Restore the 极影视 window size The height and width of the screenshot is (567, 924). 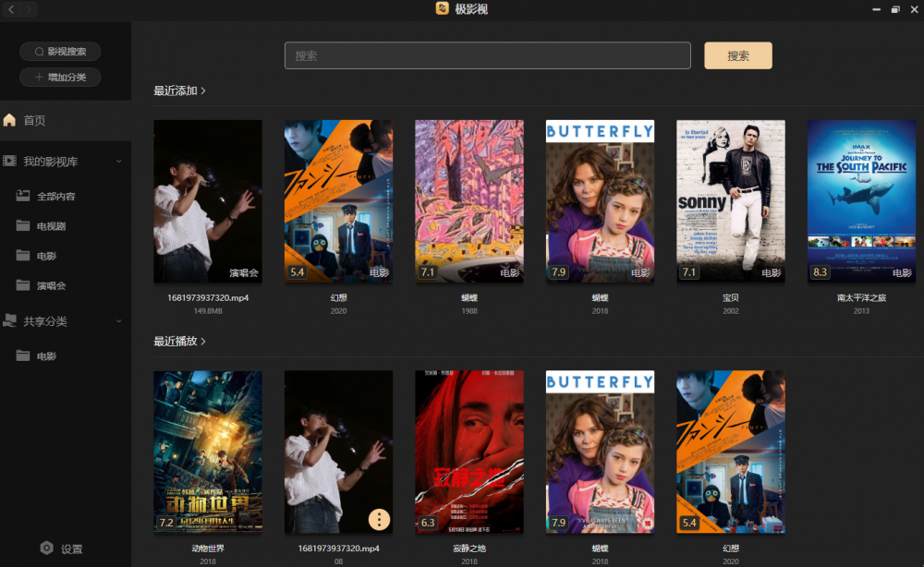pos(895,9)
